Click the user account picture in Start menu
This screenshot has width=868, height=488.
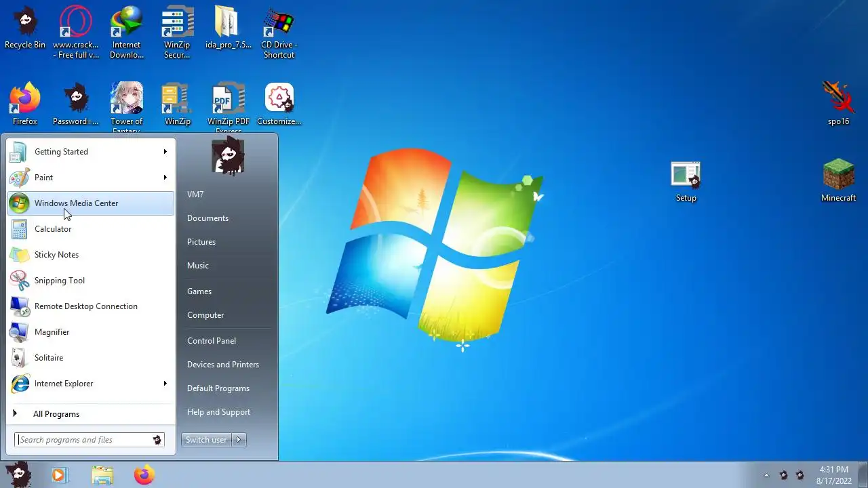(x=228, y=156)
